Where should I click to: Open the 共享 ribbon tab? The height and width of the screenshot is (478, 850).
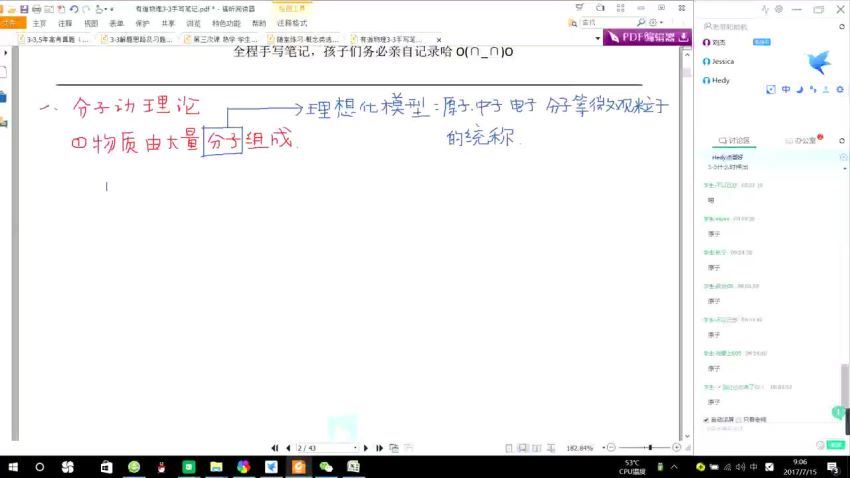point(168,23)
